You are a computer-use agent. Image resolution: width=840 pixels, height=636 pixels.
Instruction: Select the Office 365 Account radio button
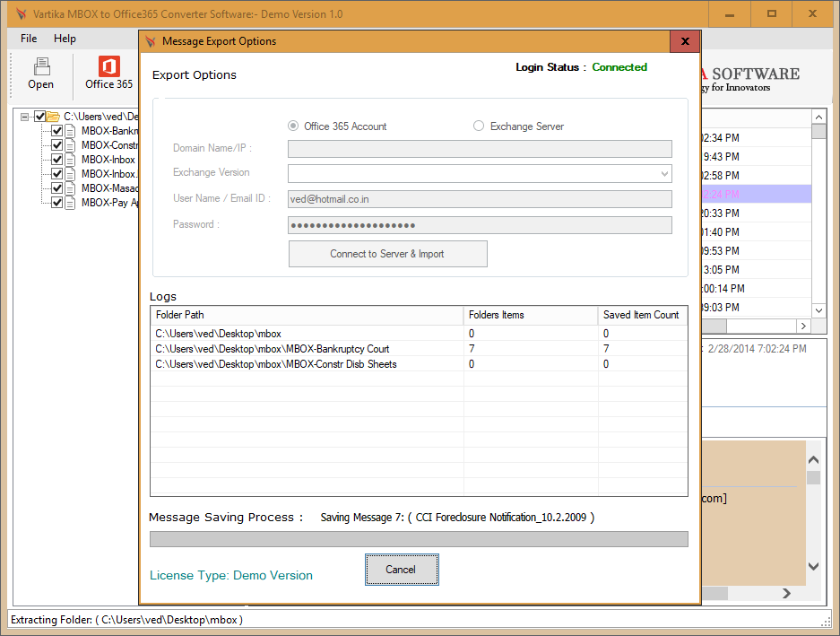click(293, 126)
